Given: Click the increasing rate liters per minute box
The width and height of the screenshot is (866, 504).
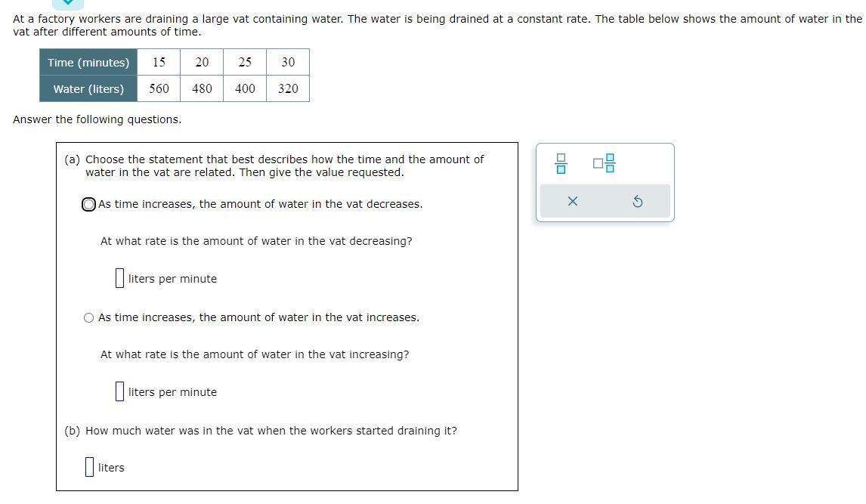Looking at the screenshot, I should [119, 391].
